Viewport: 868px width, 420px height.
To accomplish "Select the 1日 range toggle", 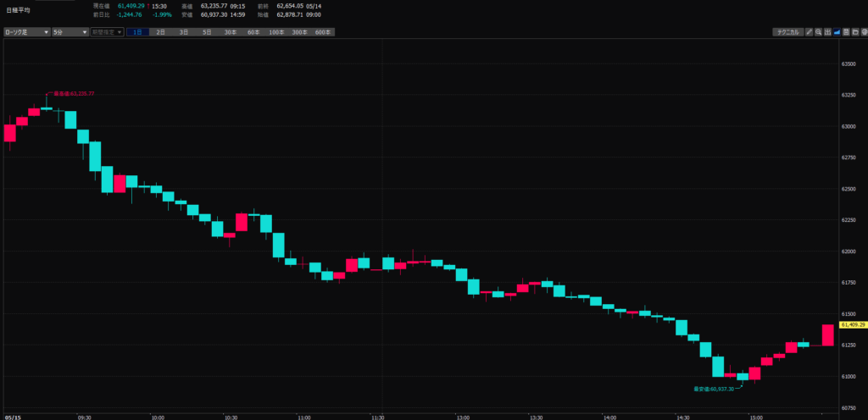I will 138,32.
